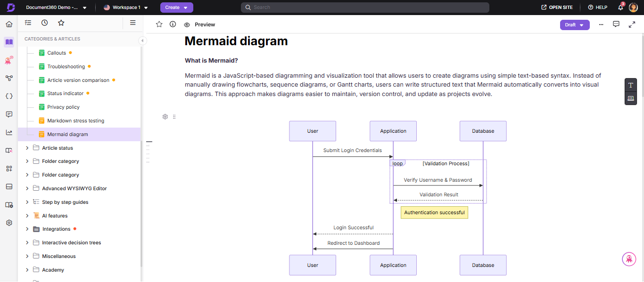Viewport: 644px width, 282px height.
Task: Click the Search input field
Action: [x=365, y=8]
